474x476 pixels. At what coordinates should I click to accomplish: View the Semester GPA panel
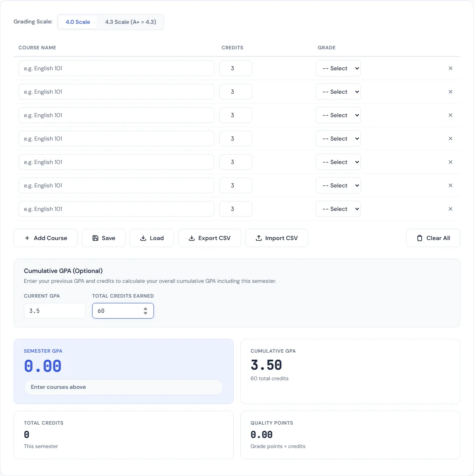[x=123, y=371]
